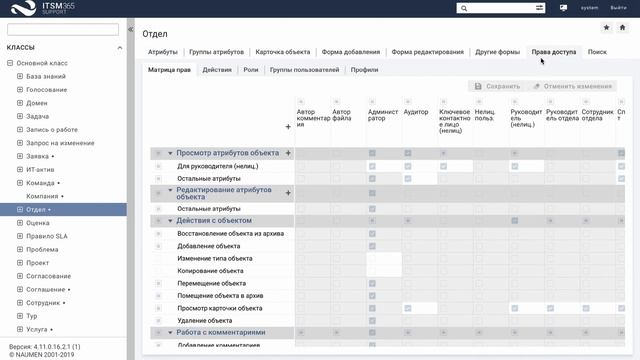Viewport: 640px width, 360px height.
Task: Switch to Группы атрибутов tab
Action: (216, 52)
